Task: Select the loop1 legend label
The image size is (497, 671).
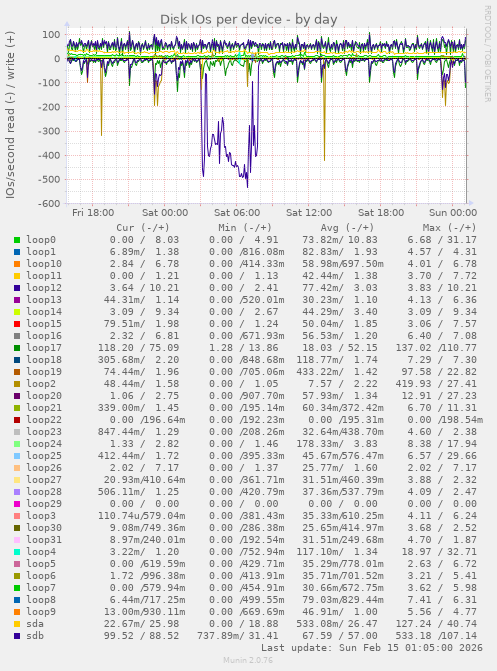Action: pos(41,252)
